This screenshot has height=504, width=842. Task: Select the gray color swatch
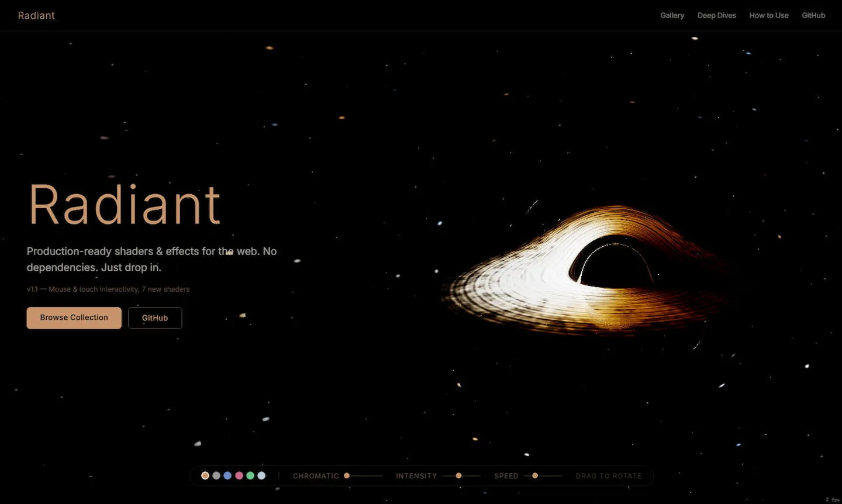[x=216, y=475]
